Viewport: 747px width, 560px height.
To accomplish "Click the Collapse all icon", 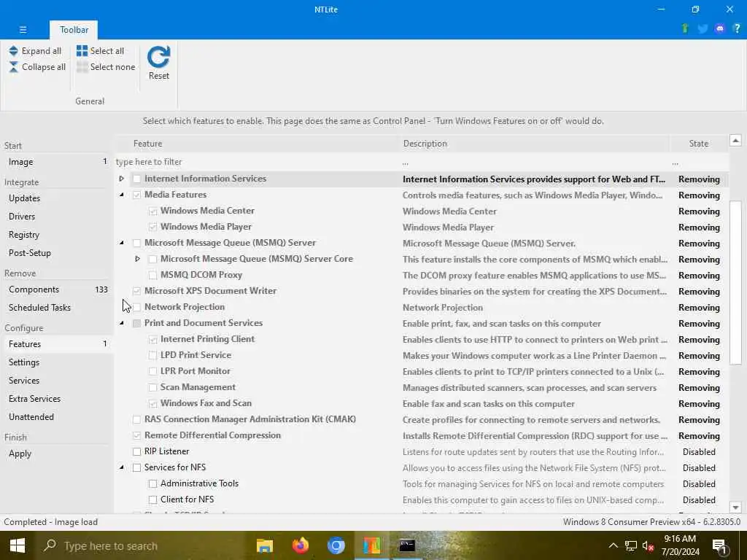I will [x=13, y=67].
